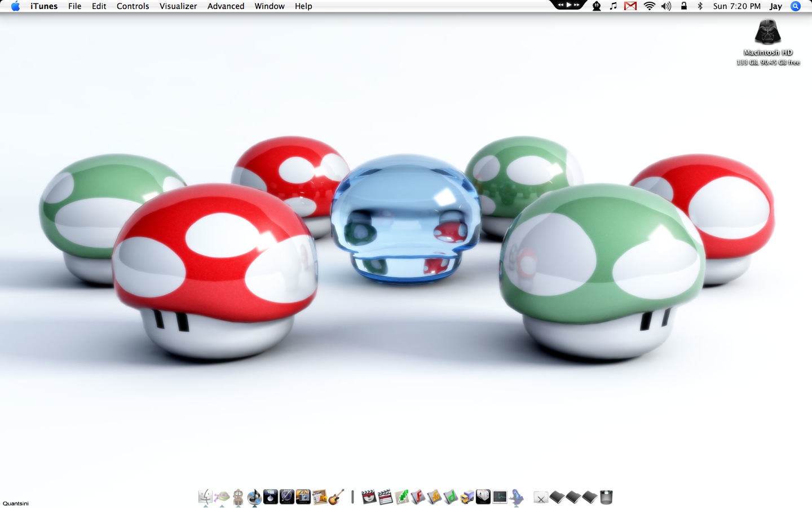Launch GarageBand guitar icon in dock

[x=336, y=497]
